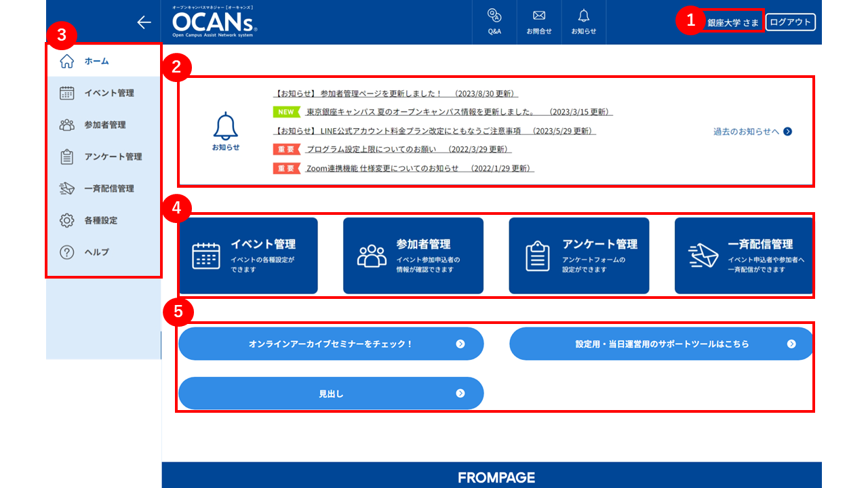
Task: Open ヘルプ question mark in sidebar
Action: (67, 252)
